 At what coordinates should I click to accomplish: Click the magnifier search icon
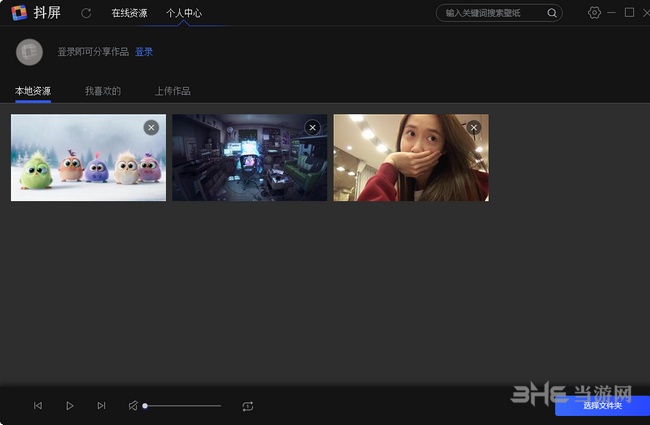tap(552, 13)
